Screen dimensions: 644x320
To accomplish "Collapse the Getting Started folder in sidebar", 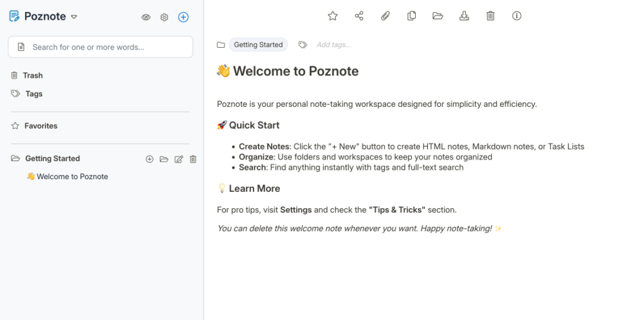I will pyautogui.click(x=15, y=159).
